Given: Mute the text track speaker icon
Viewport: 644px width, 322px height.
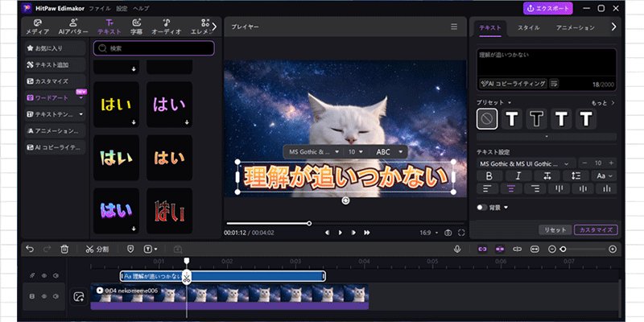Looking at the screenshot, I should (56, 275).
